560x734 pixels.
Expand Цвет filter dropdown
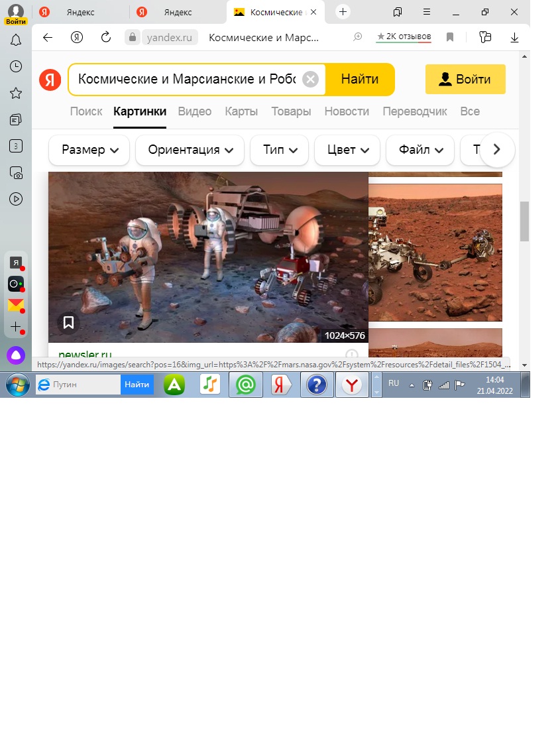(348, 150)
